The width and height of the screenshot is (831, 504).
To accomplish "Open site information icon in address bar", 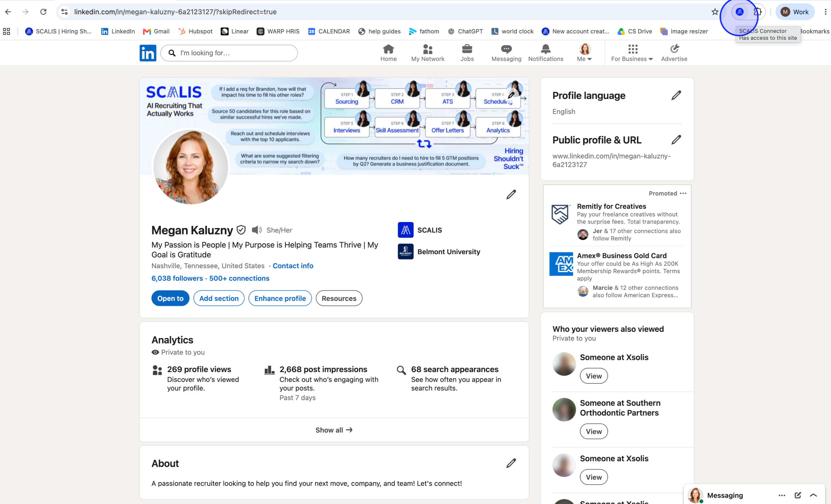I will pos(65,12).
